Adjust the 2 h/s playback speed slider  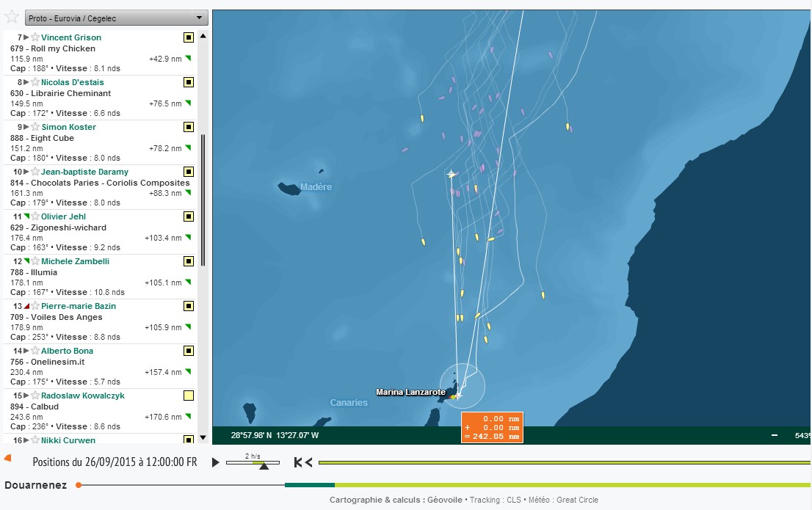[x=264, y=466]
